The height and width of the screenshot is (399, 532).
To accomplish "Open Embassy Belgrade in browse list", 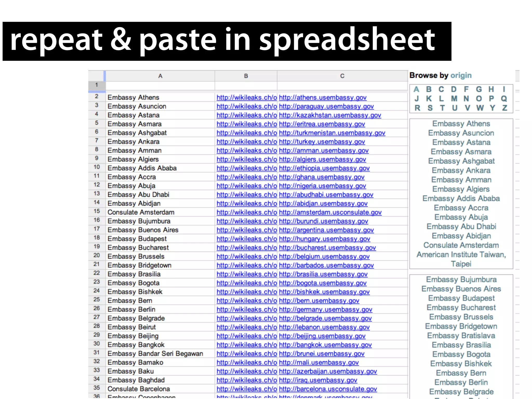I will pyautogui.click(x=461, y=392).
